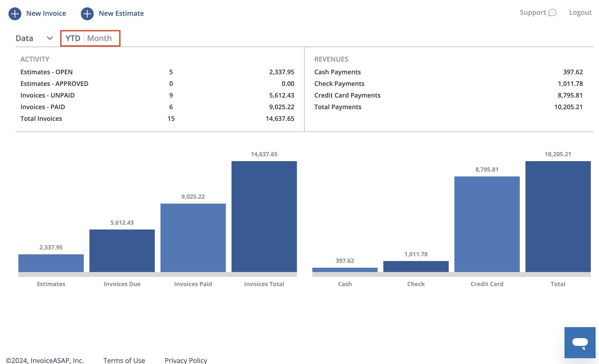Screen dimensions: 599x364
Task: Switch to the Month view
Action: pyautogui.click(x=99, y=38)
